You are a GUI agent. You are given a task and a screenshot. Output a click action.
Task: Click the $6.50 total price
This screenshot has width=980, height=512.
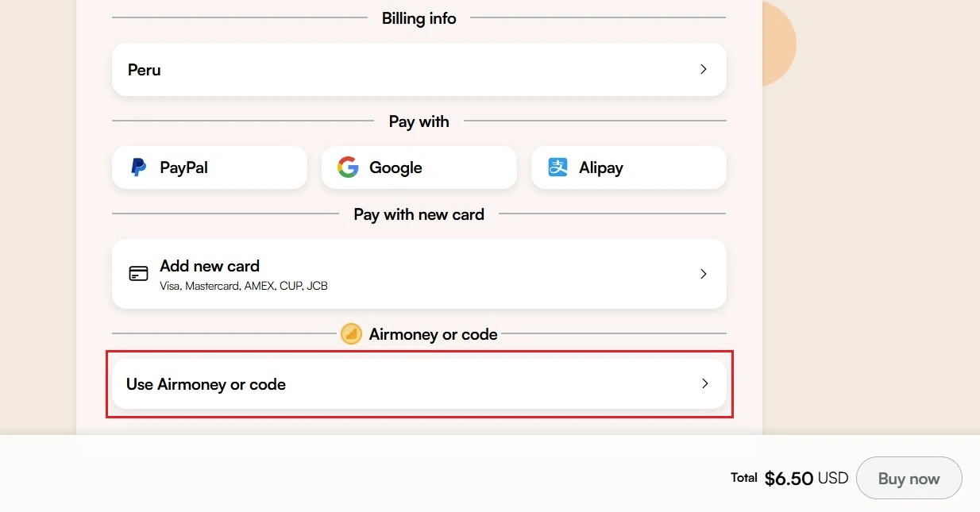pyautogui.click(x=789, y=479)
